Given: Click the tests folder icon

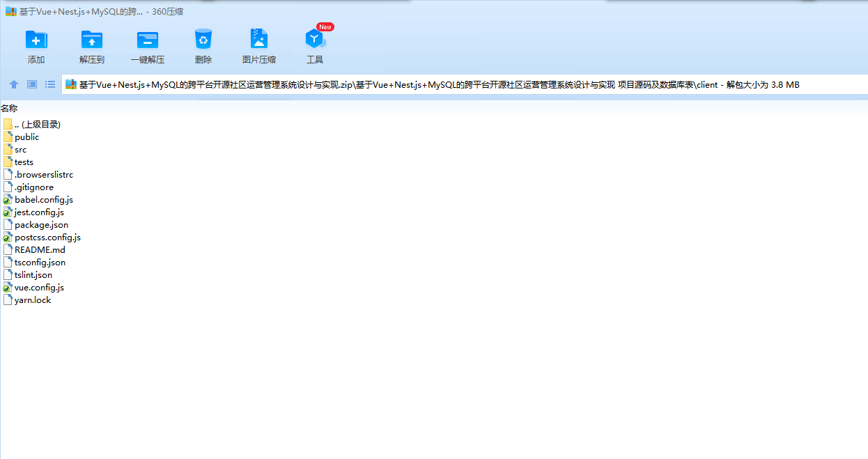Looking at the screenshot, I should pos(8,162).
